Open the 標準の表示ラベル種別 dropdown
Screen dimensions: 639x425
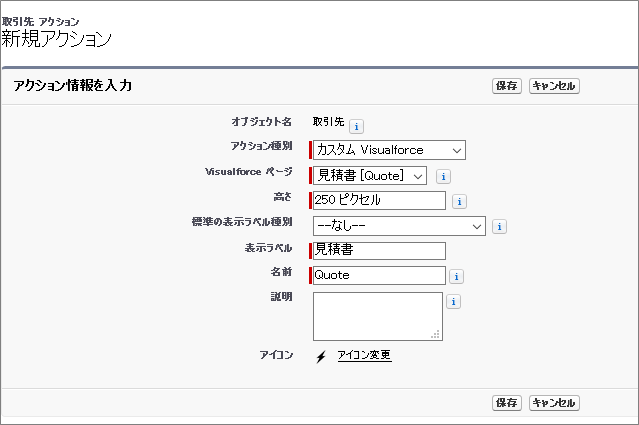(x=399, y=226)
